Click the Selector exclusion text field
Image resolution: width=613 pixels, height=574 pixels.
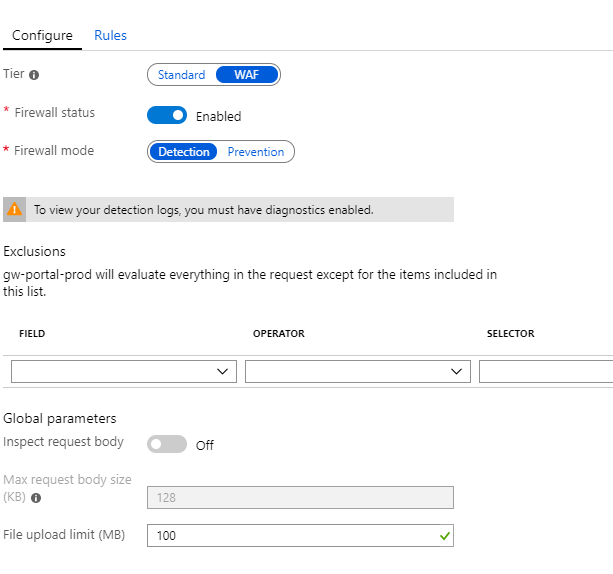point(546,371)
